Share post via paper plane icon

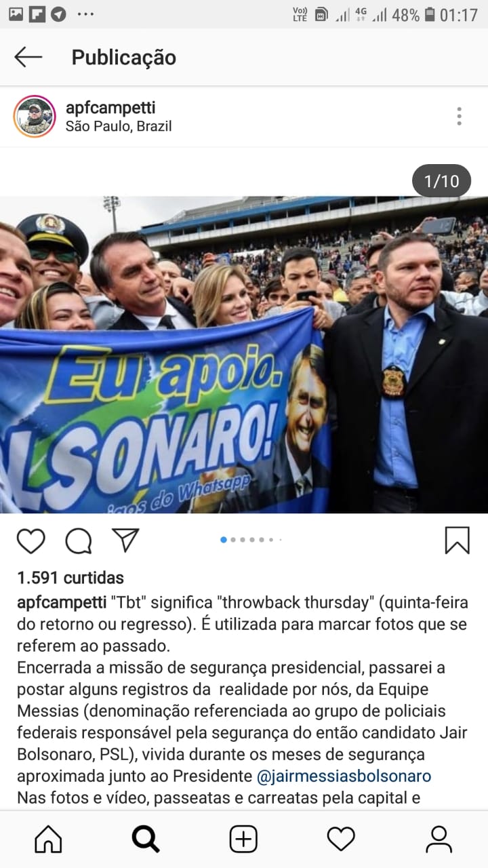point(125,540)
